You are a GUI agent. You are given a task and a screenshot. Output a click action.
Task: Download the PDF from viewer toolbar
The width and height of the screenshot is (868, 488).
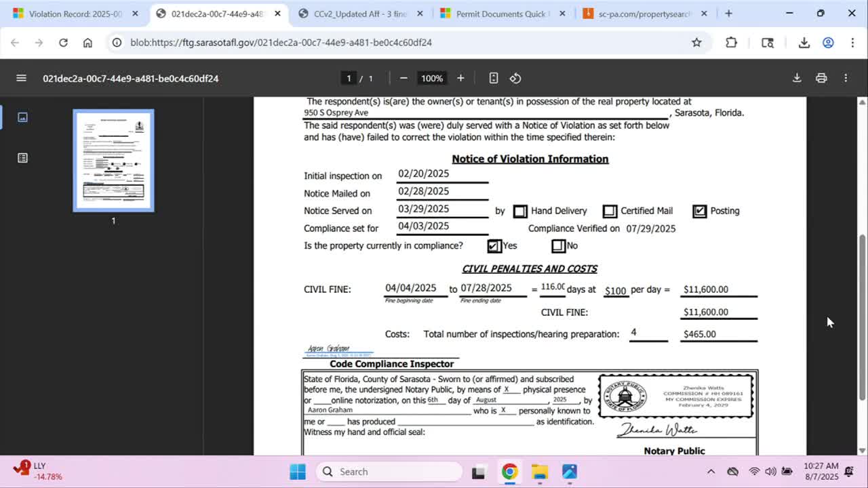tap(797, 78)
